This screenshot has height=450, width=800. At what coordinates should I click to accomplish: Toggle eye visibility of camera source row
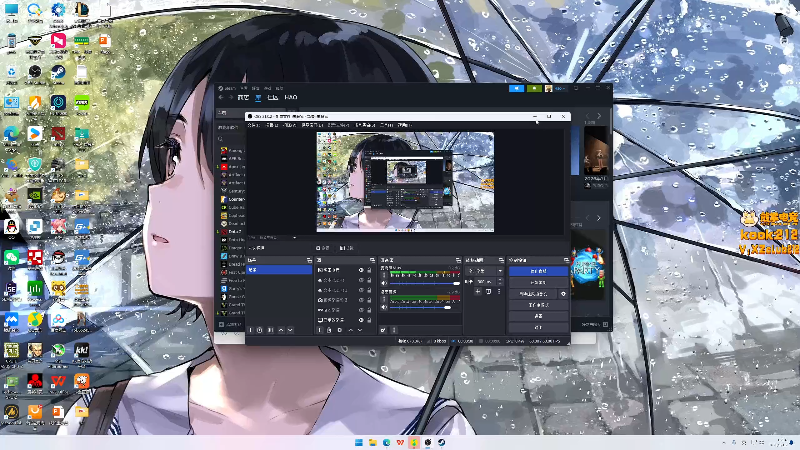pos(361,300)
